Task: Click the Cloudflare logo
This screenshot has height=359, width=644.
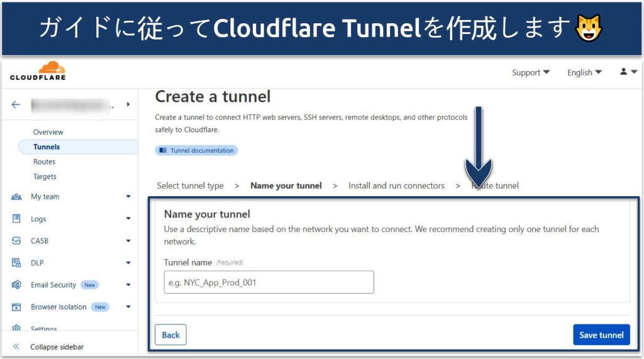Action: click(38, 70)
